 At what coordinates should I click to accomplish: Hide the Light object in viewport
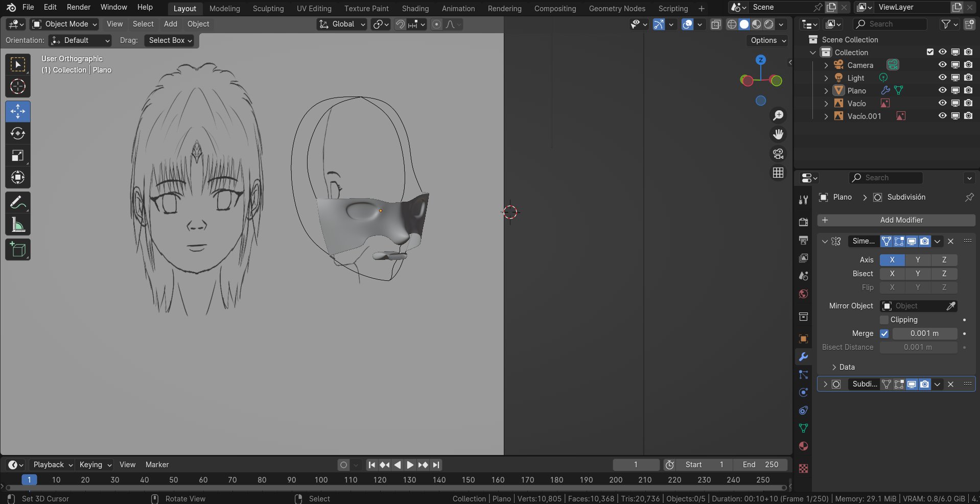[x=942, y=78]
